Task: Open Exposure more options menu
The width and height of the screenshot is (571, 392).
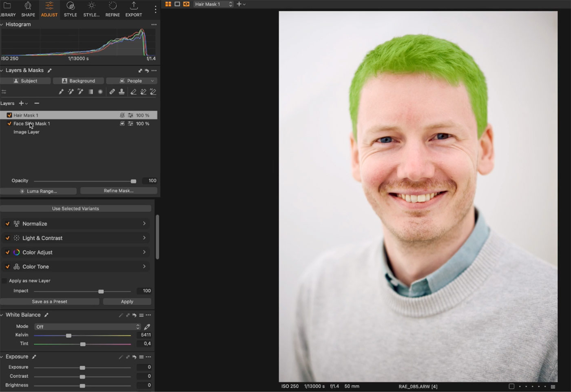Action: pyautogui.click(x=148, y=357)
